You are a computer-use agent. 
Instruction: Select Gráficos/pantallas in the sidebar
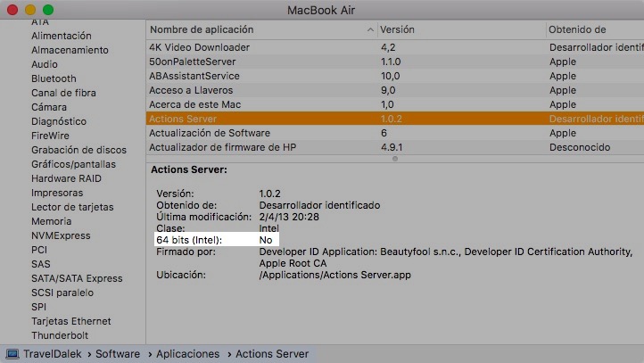tap(73, 164)
